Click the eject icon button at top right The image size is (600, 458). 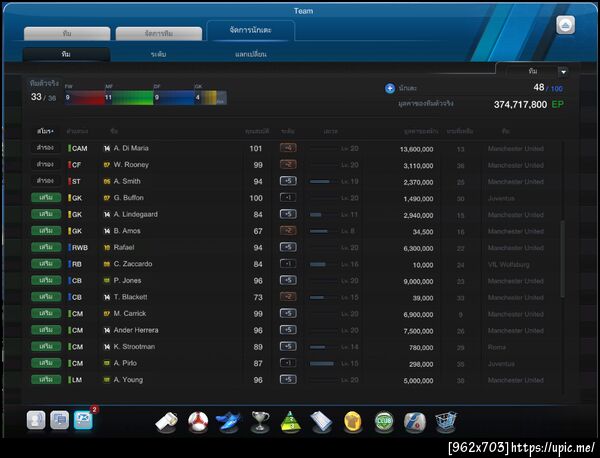[x=566, y=25]
